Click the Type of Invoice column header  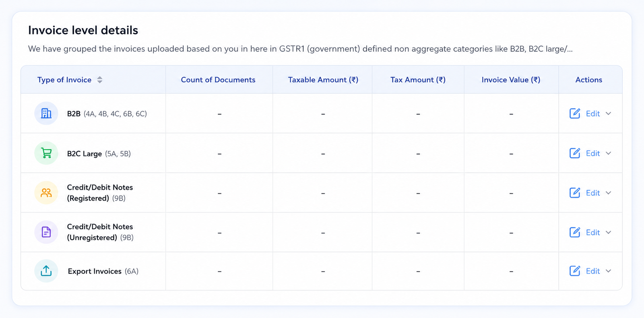point(64,80)
